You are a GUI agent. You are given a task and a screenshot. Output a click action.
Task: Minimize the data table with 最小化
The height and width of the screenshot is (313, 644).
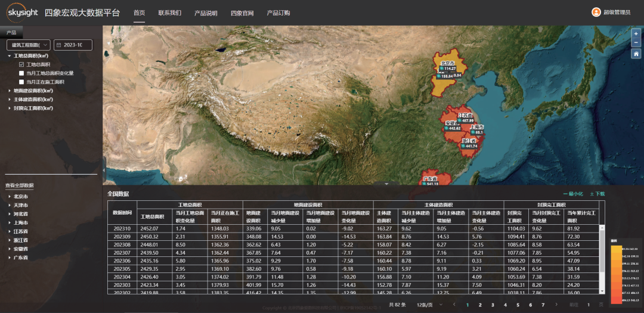(x=572, y=194)
